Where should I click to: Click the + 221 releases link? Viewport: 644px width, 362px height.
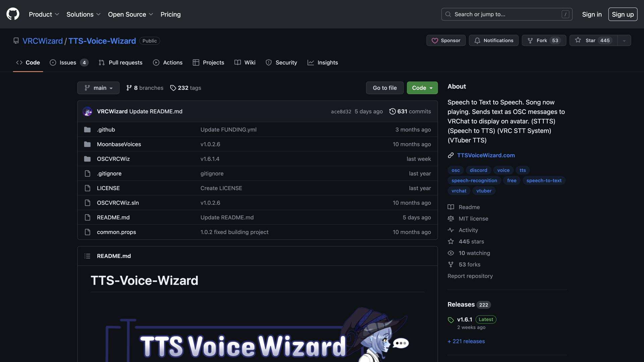point(466,341)
